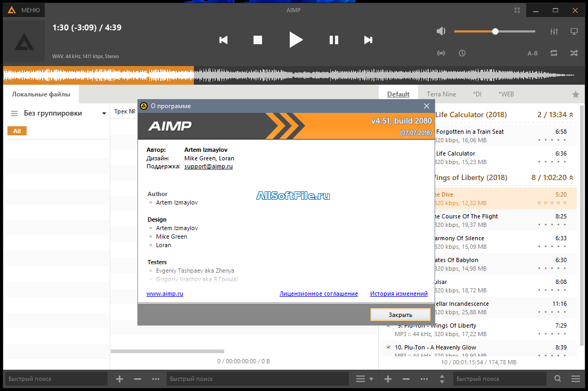Rate the Dive track with stars

coord(552,202)
